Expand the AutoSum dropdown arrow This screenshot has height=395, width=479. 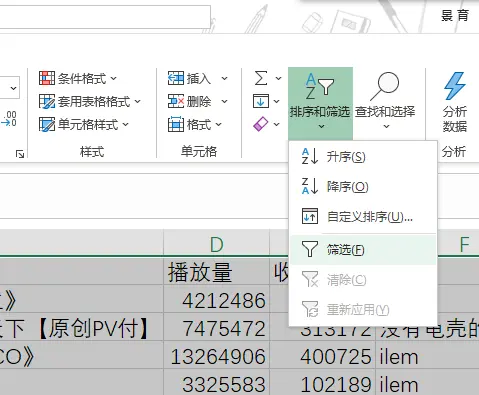pyautogui.click(x=278, y=79)
